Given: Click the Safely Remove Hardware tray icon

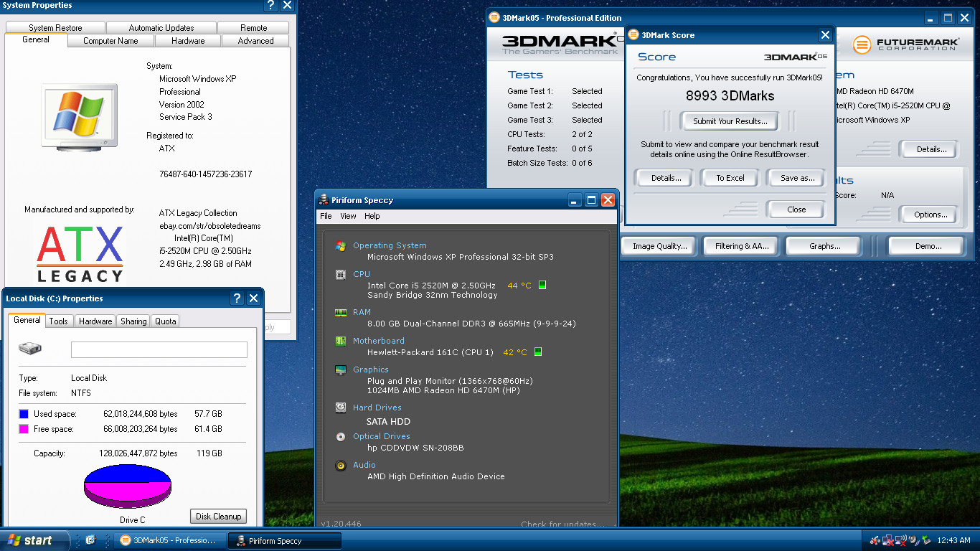Looking at the screenshot, I should [926, 540].
